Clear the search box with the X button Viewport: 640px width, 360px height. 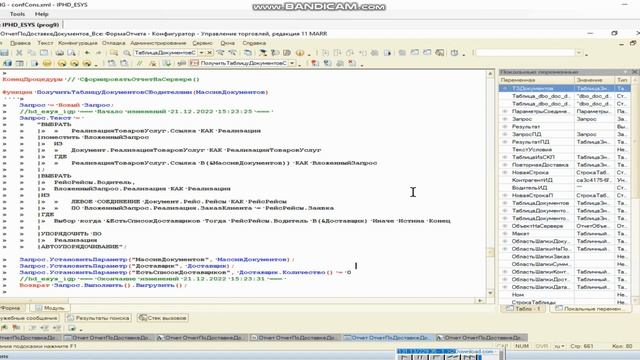click(x=209, y=53)
